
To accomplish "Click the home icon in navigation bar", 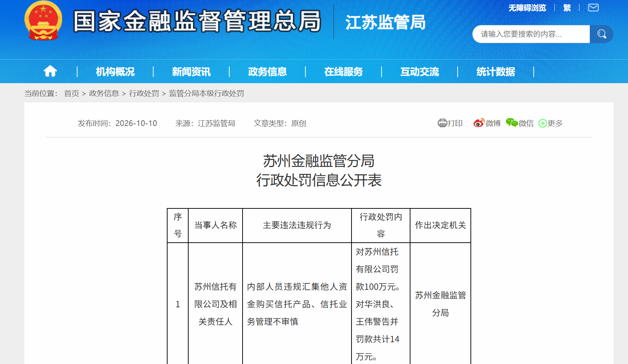I will click(50, 71).
